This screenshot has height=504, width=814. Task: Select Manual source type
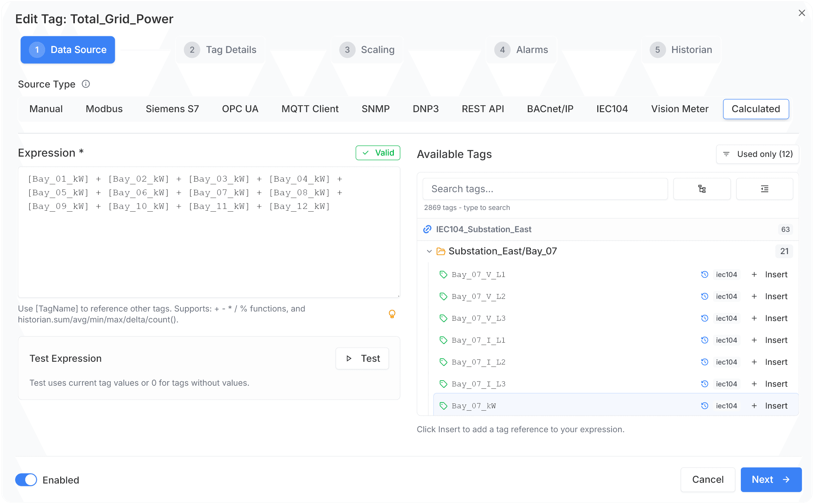pyautogui.click(x=46, y=109)
